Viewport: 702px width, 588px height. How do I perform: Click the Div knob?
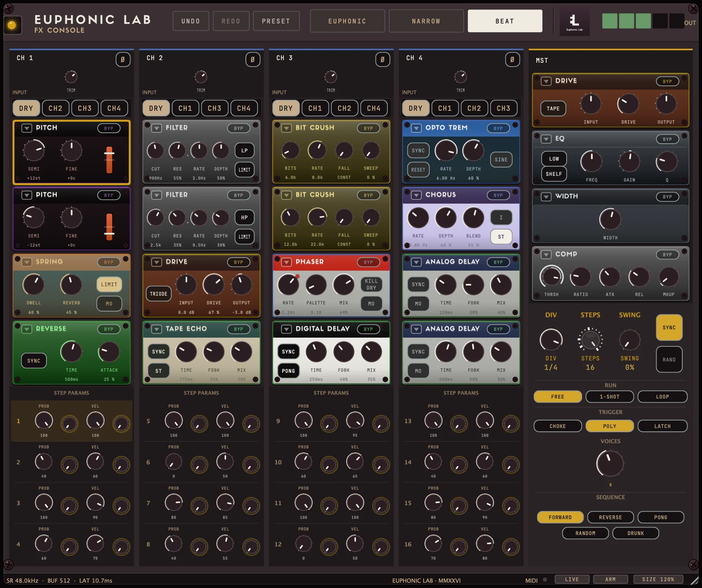(x=551, y=340)
